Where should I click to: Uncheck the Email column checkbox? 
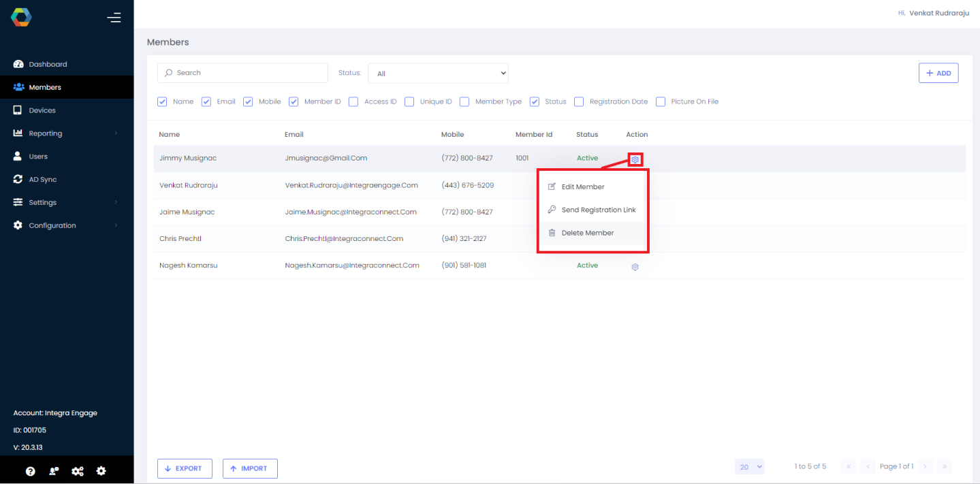[x=206, y=101]
